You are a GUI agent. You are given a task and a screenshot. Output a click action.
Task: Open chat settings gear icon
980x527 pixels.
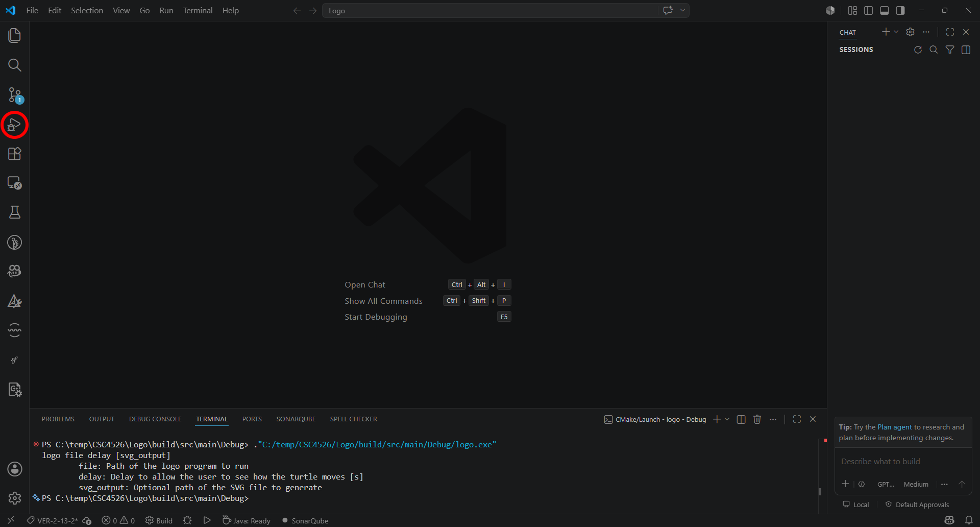tap(910, 32)
